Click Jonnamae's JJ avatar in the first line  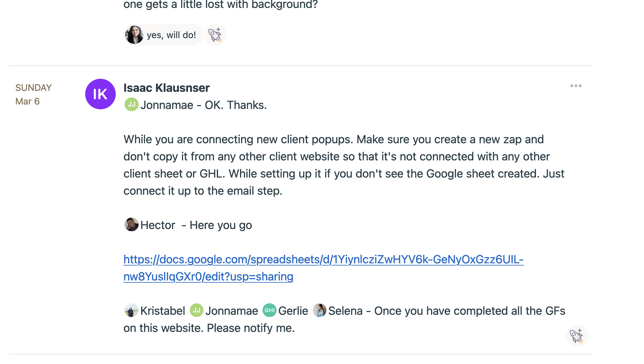click(131, 104)
